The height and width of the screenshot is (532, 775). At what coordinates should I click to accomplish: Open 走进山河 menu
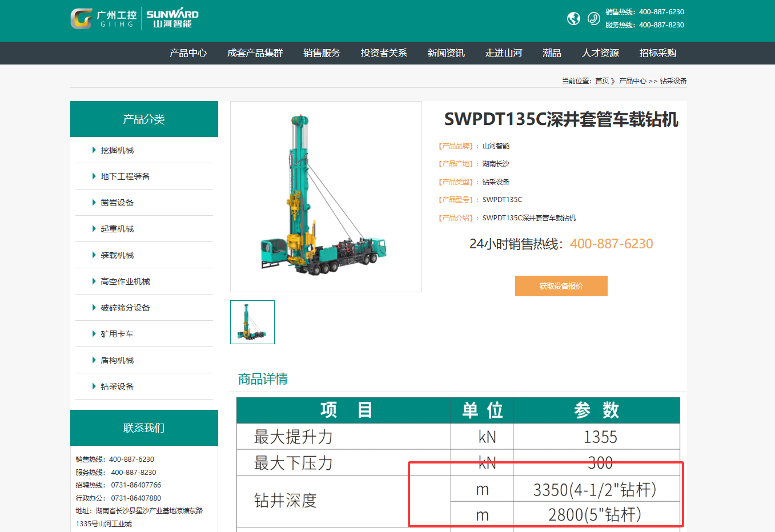point(504,53)
